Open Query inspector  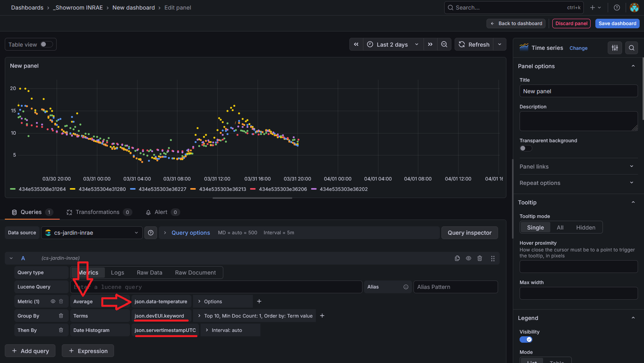[x=469, y=233]
